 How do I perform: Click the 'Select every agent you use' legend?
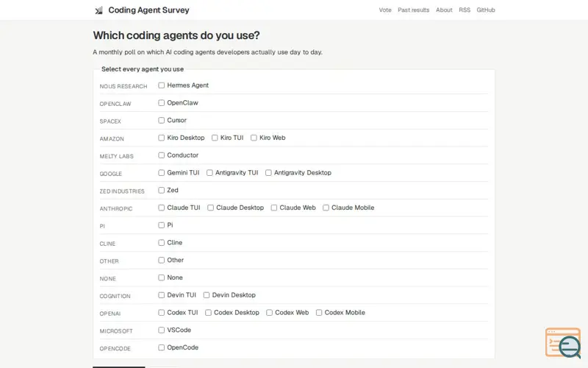click(x=143, y=69)
